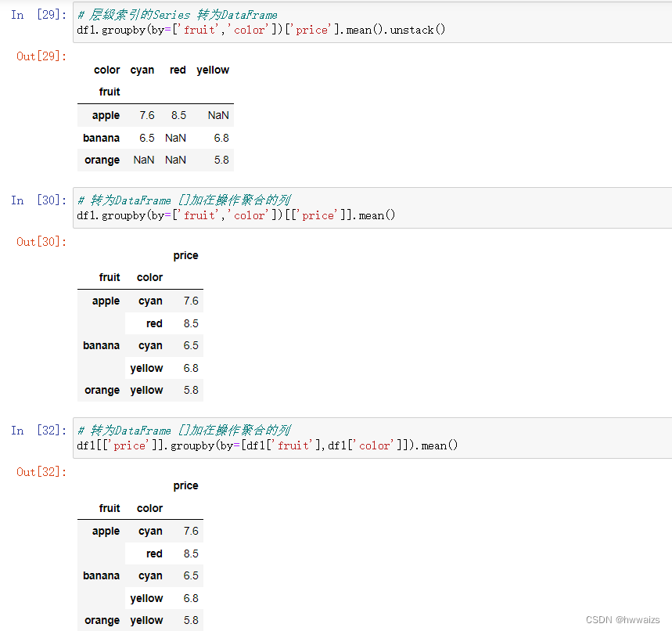
Task: Click the In [29] code cell
Action: (x=372, y=22)
